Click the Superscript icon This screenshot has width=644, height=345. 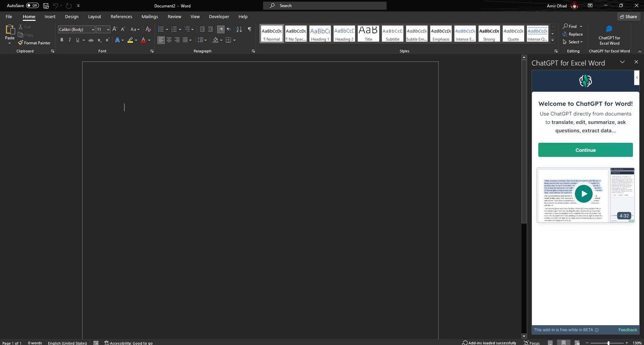(x=107, y=40)
